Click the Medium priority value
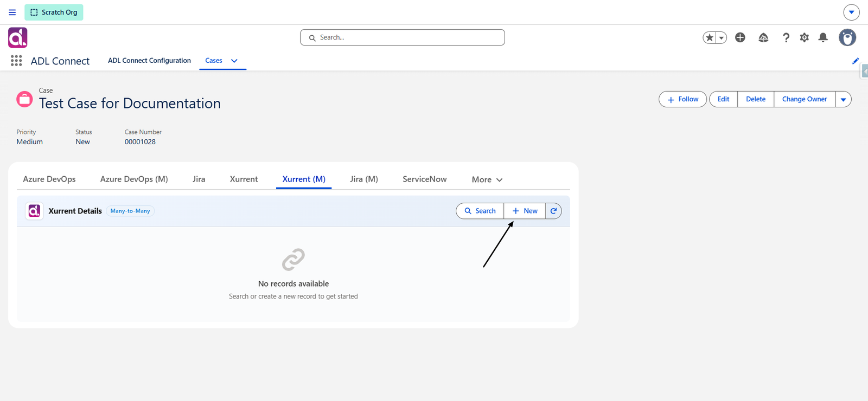The image size is (868, 401). (29, 142)
